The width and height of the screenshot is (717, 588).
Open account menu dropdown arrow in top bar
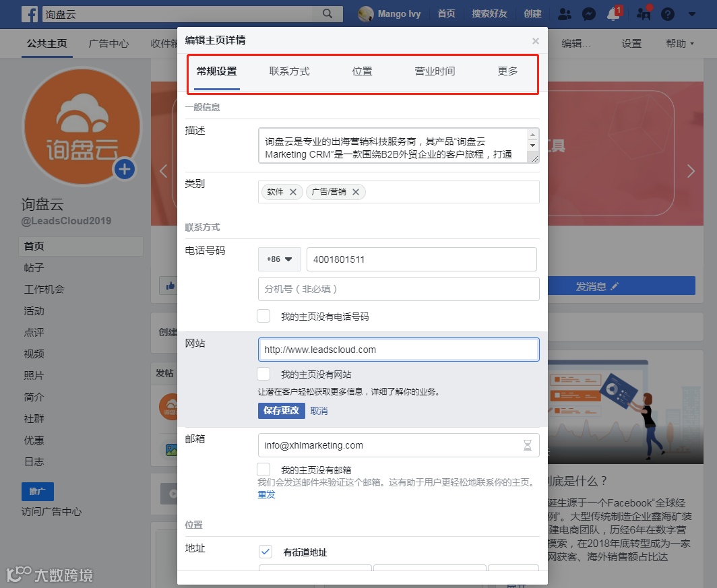pos(692,14)
